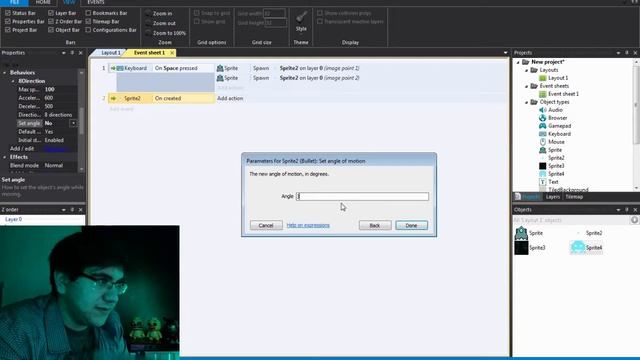This screenshot has height=360, width=640.
Task: Select the Mouse object icon in Projects
Action: [542, 142]
